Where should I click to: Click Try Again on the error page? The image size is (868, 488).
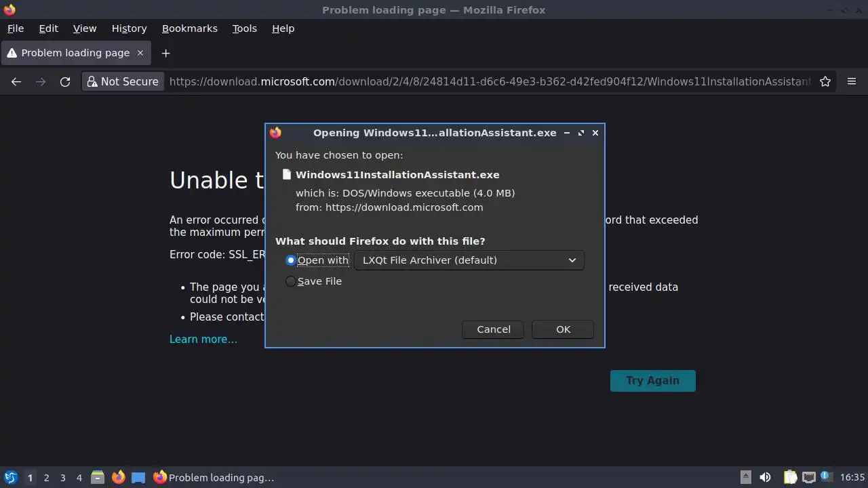pyautogui.click(x=653, y=380)
